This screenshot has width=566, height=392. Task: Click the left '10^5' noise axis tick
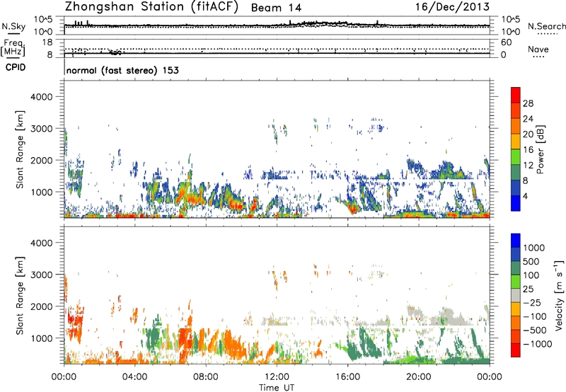43,20
